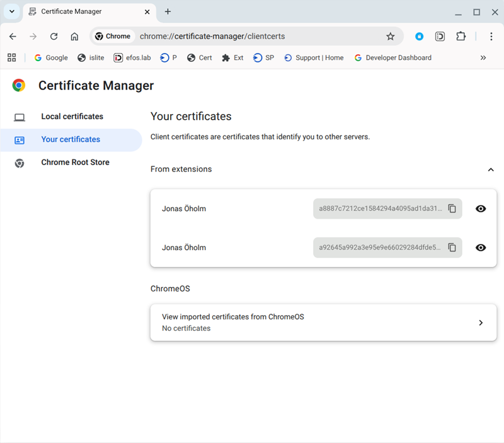Collapse the From extensions section

click(490, 170)
